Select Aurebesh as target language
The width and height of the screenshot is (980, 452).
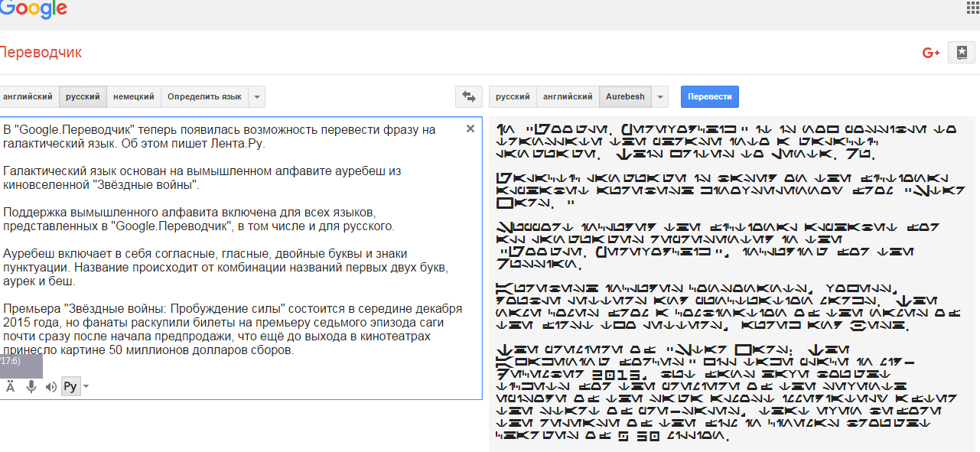coord(625,97)
